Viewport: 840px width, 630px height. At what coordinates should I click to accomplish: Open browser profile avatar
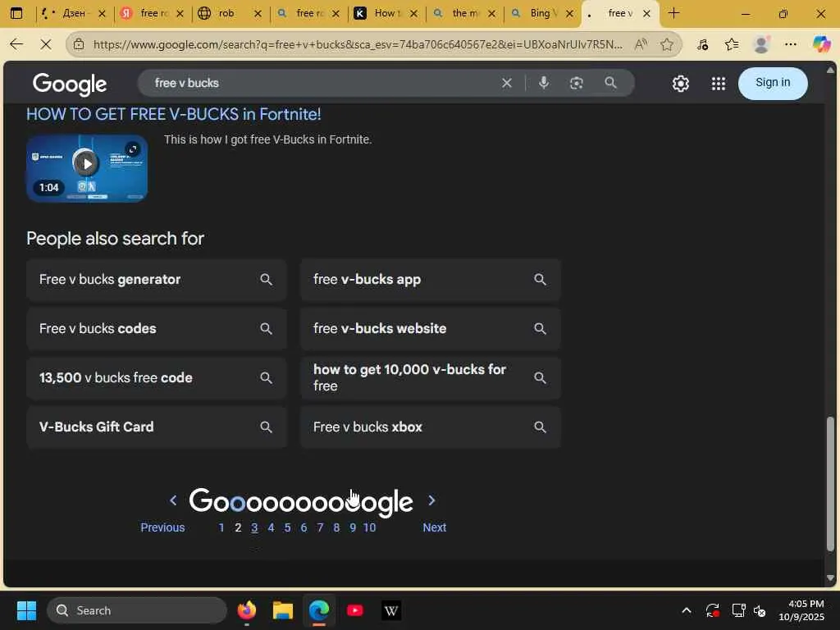click(x=761, y=44)
